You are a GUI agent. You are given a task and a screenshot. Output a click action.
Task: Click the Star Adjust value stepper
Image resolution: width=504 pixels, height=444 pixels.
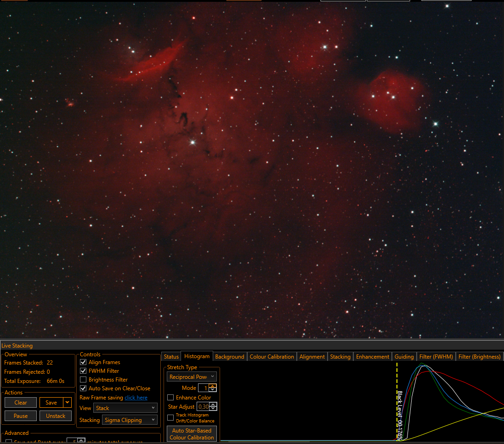[213, 406]
